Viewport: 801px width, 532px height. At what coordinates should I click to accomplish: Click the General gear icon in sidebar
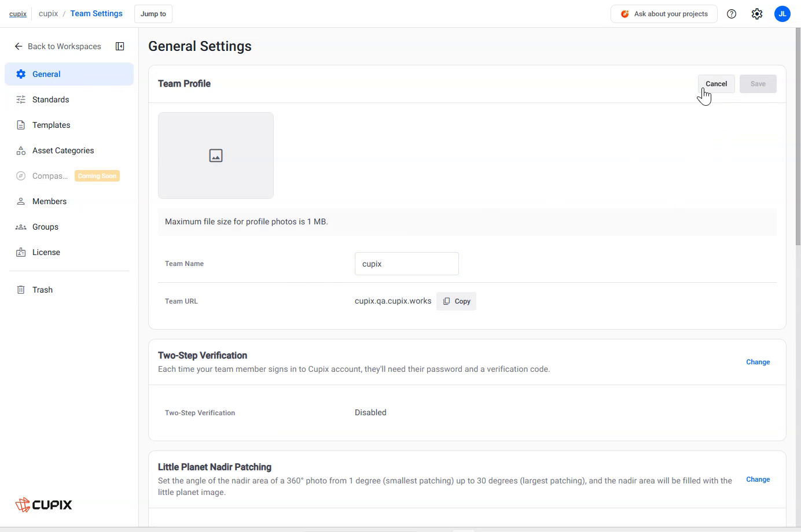tap(21, 74)
